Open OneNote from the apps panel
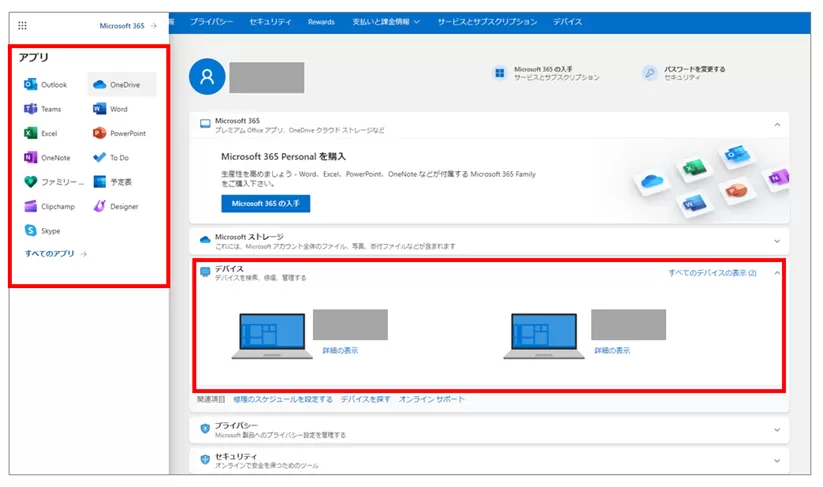 point(31,158)
